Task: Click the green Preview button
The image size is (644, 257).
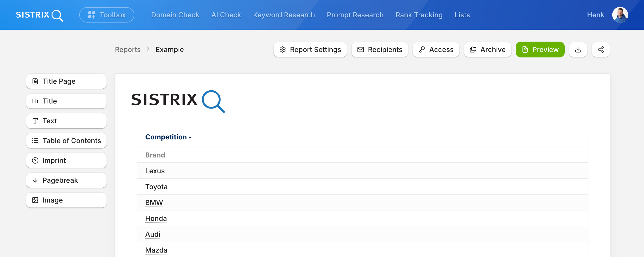Action: 540,50
